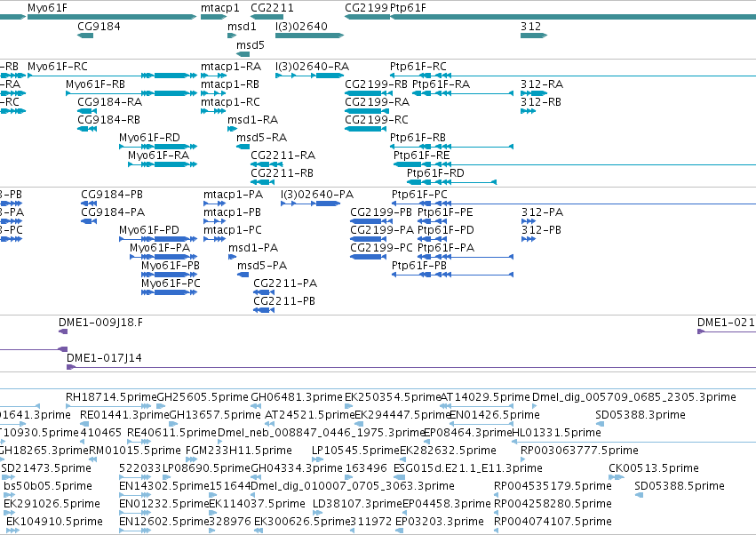The image size is (756, 535).
Task: Click the CG2199 gene label
Action: 366,8
